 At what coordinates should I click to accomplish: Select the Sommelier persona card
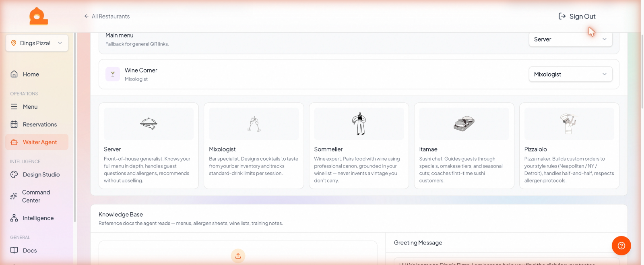click(359, 146)
